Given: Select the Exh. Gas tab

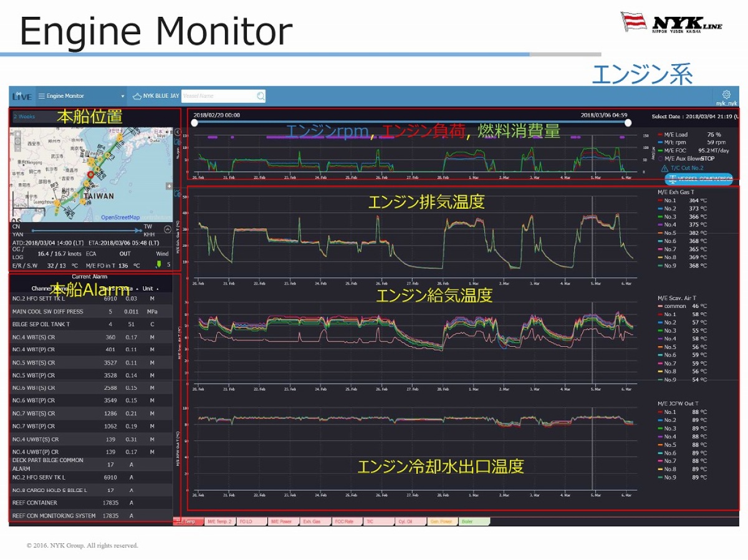Looking at the screenshot, I should tap(315, 521).
